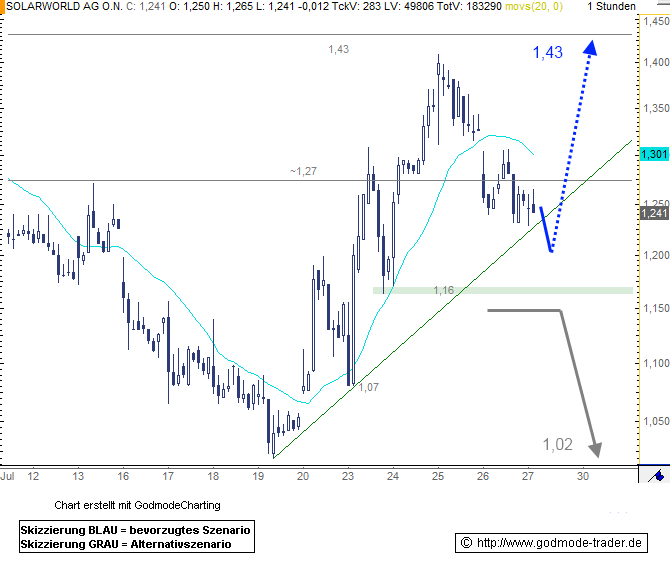The height and width of the screenshot is (573, 670).
Task: Click date 27 on time axis
Action: click(528, 476)
